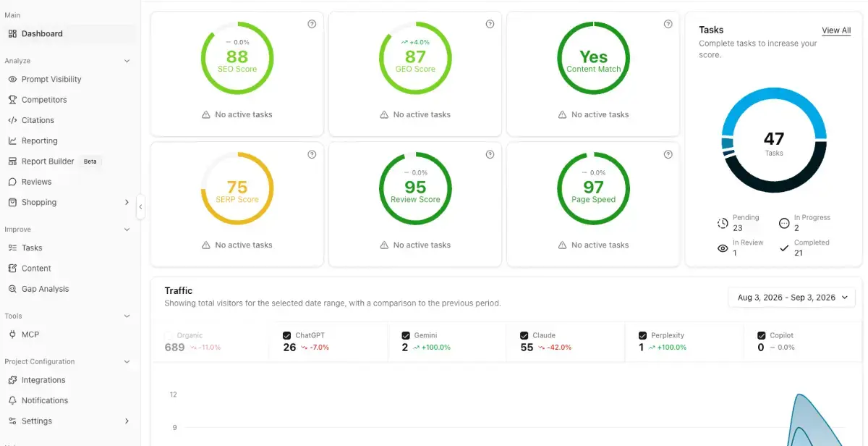This screenshot has width=868, height=446.
Task: Click the help icon on Page Speed card
Action: tap(668, 154)
